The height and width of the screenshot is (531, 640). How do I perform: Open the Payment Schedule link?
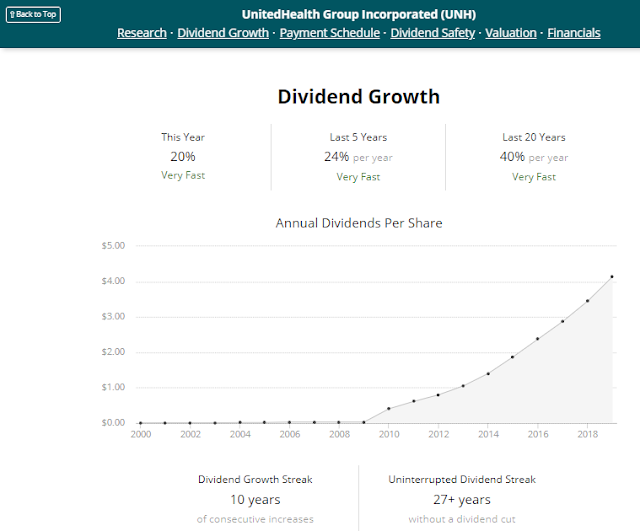click(330, 33)
